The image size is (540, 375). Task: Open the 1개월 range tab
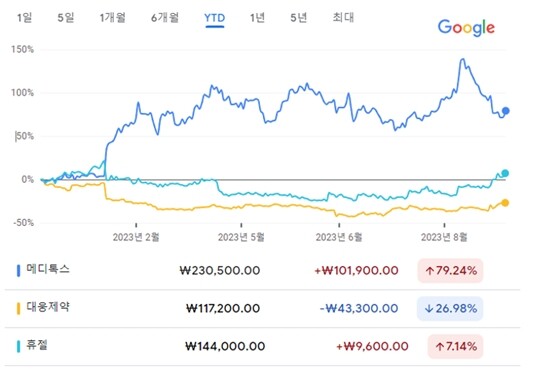113,18
